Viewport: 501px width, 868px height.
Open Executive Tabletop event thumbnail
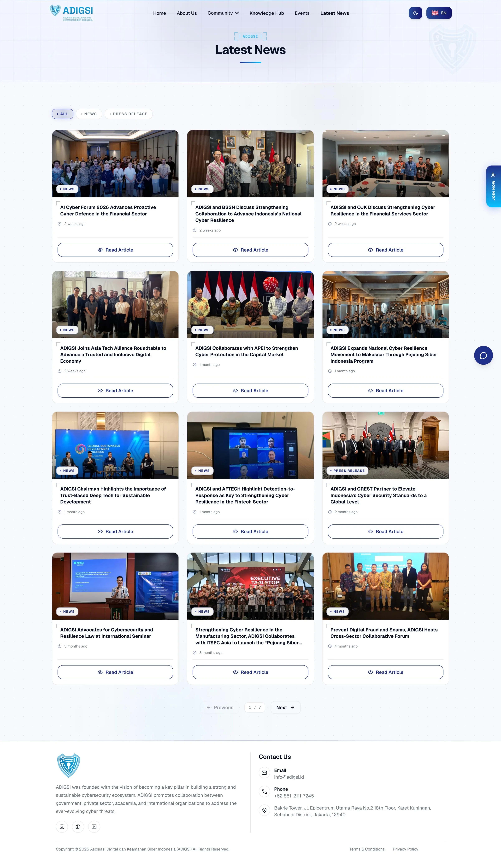(250, 586)
